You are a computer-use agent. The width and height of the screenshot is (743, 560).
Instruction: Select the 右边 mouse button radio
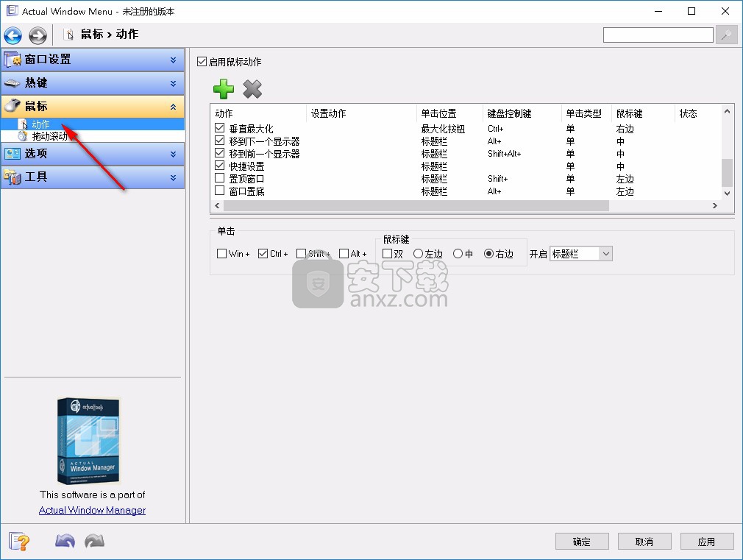[488, 254]
